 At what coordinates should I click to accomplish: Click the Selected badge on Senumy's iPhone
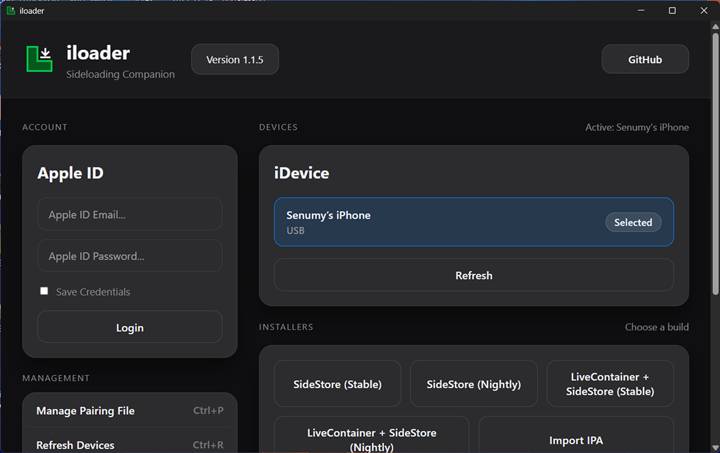tap(633, 222)
